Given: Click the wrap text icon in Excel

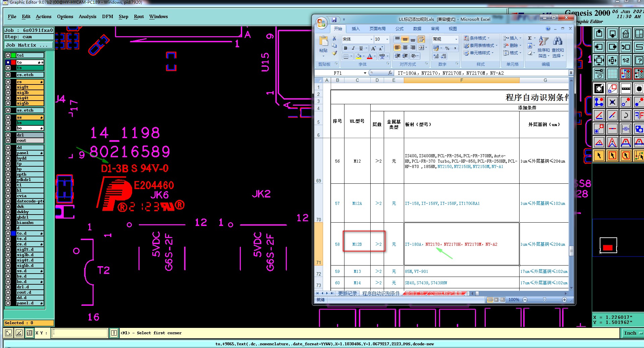Looking at the screenshot, I should pos(421,39).
